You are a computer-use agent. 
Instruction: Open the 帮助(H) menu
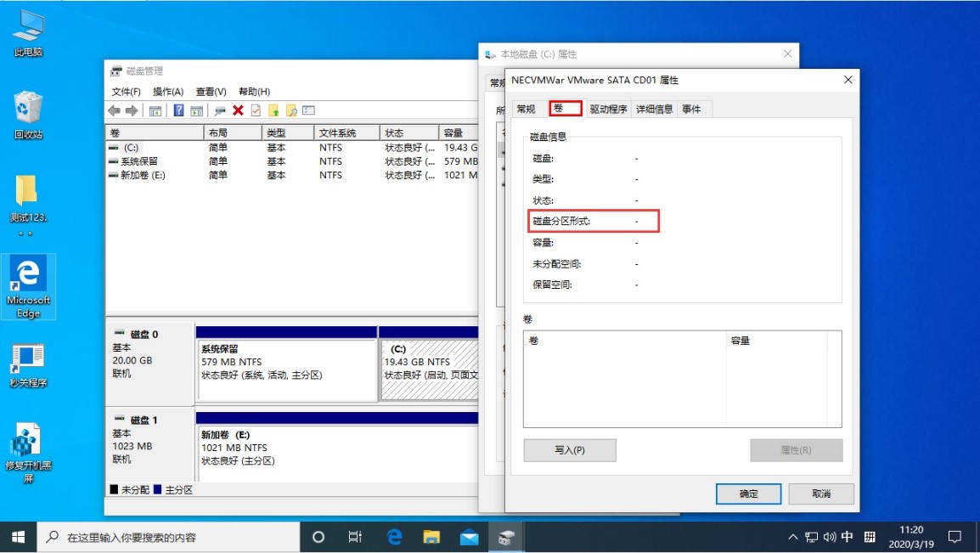pos(255,92)
